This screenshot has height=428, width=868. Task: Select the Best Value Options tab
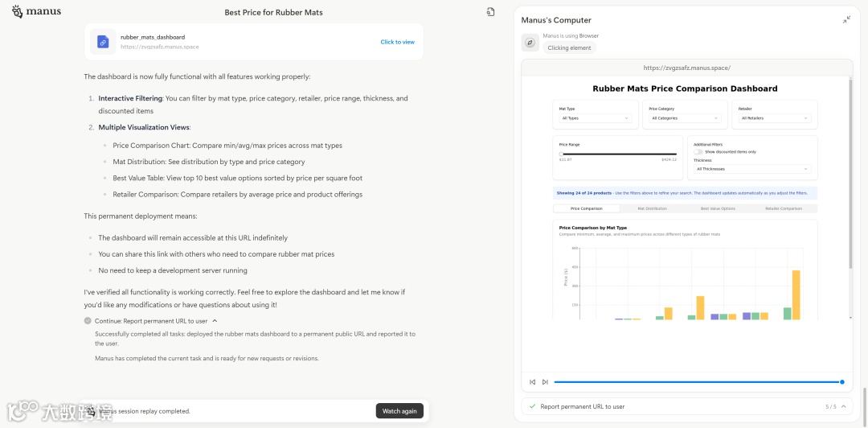[718, 208]
